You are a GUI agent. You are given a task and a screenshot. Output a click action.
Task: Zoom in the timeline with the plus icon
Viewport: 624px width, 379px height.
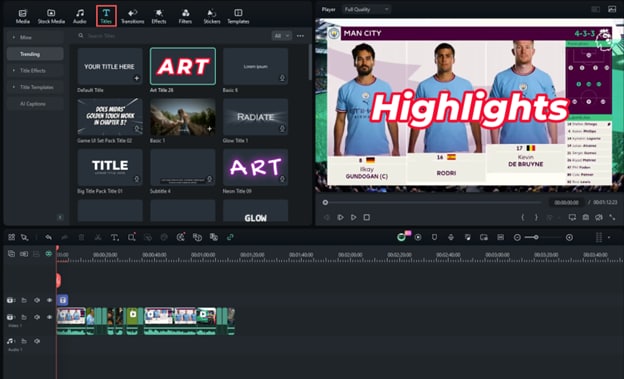569,237
